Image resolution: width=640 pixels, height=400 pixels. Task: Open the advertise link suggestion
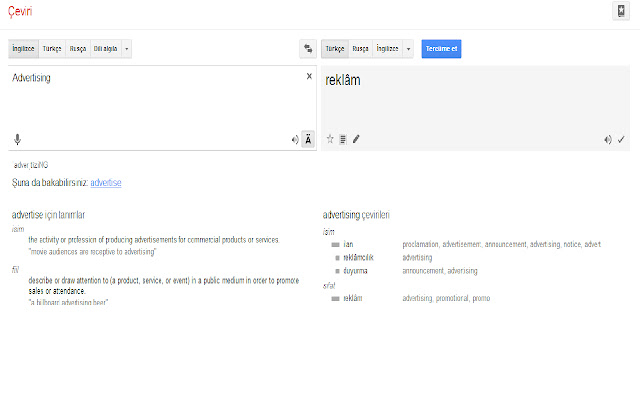[106, 182]
